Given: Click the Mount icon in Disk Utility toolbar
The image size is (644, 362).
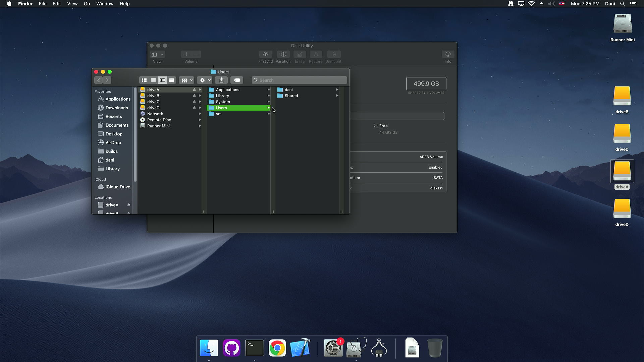Looking at the screenshot, I should coord(333,54).
